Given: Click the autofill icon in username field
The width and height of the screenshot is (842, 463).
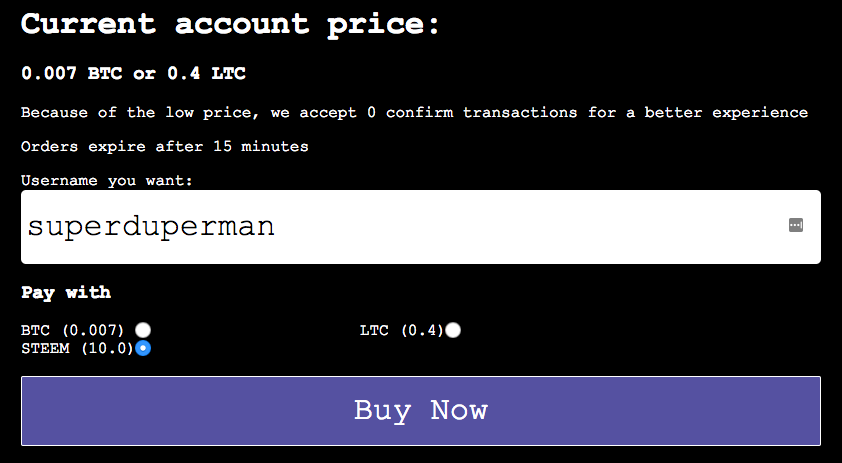Looking at the screenshot, I should pyautogui.click(x=796, y=226).
